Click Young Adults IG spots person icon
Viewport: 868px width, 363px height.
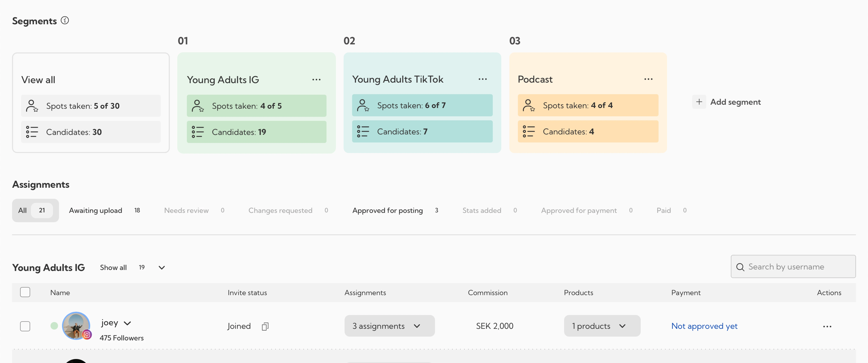click(198, 106)
